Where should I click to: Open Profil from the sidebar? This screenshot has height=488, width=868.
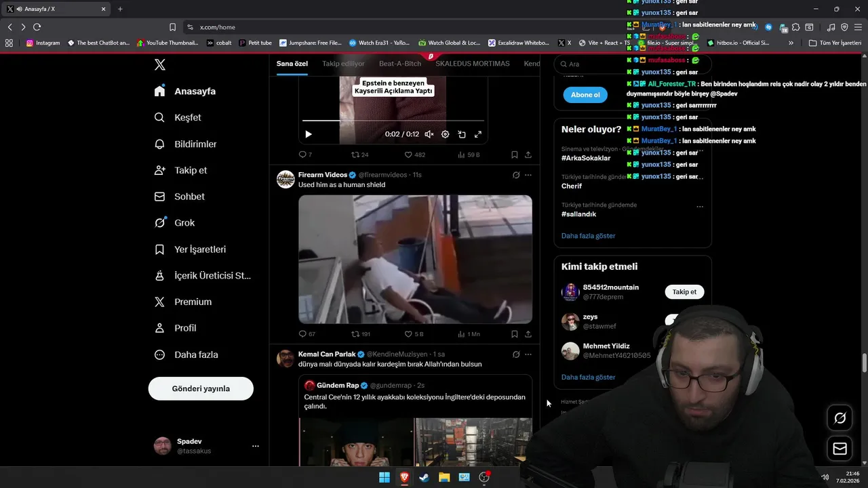176,328
